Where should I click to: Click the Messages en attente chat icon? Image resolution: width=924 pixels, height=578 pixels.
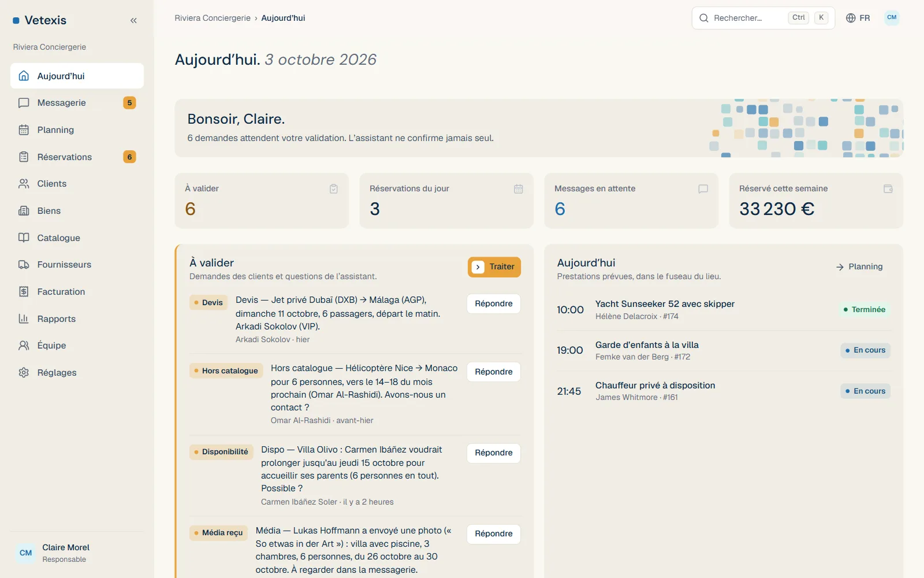pyautogui.click(x=703, y=189)
